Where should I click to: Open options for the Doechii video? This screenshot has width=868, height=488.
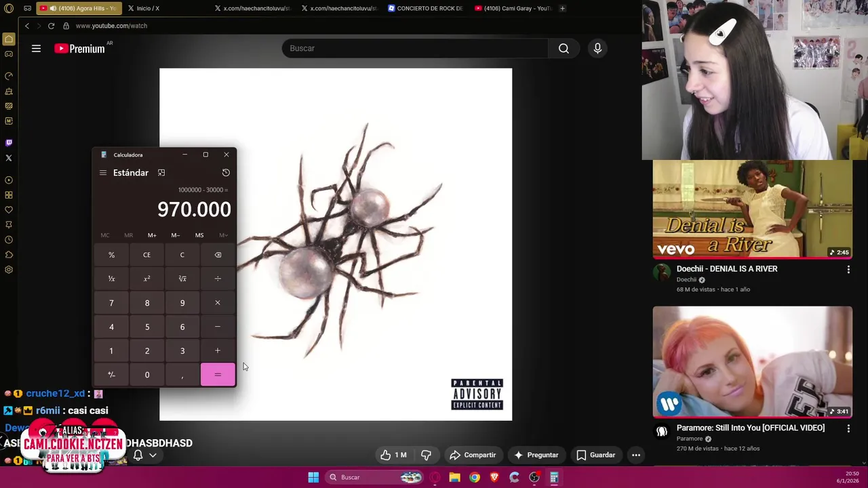tap(848, 270)
